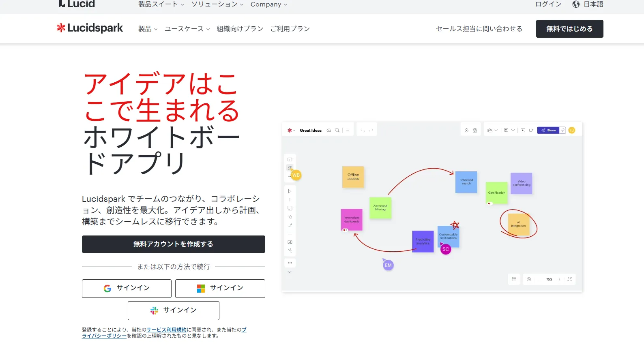Image resolution: width=644 pixels, height=351 pixels.
Task: Select the Text tool in the preview sidebar
Action: tap(290, 199)
